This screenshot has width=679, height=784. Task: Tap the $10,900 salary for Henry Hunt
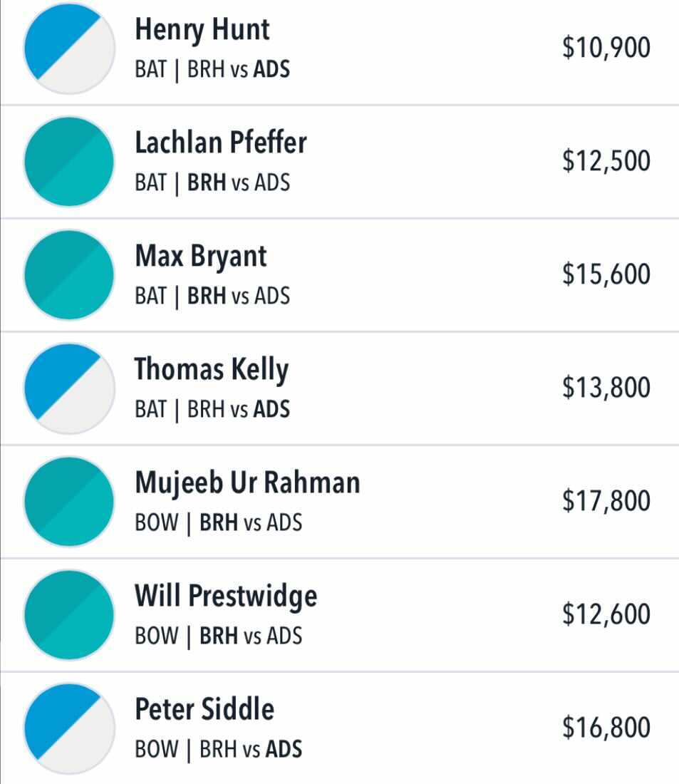click(606, 48)
